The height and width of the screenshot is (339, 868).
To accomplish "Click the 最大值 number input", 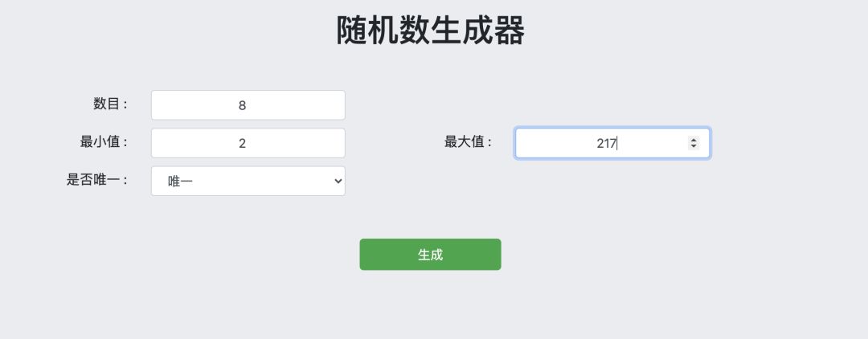I will 603,143.
